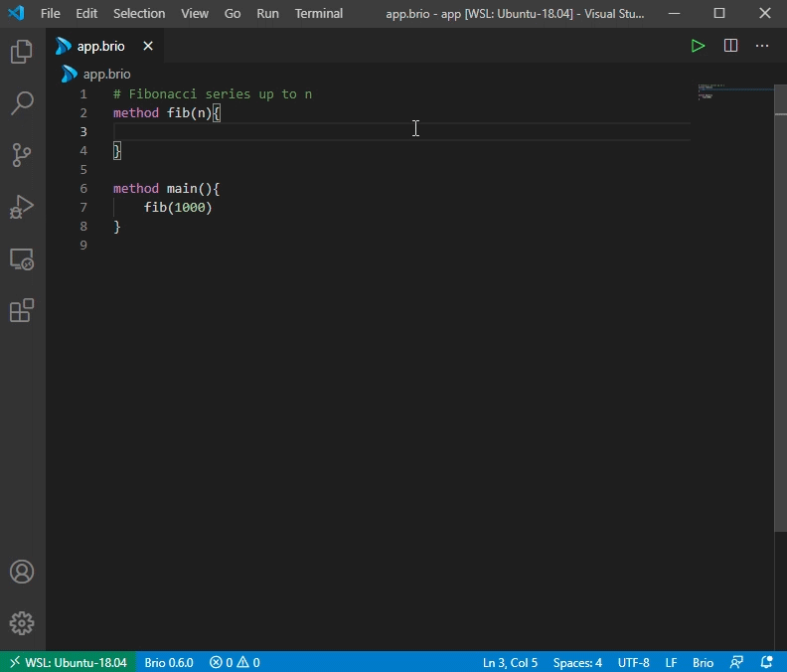Open notifications bell in status bar
The height and width of the screenshot is (672, 787).
(x=766, y=662)
